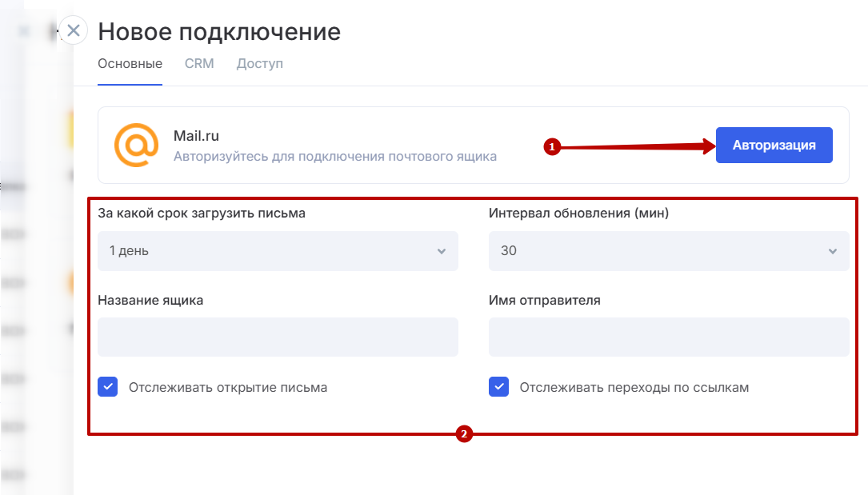Switch to the Основные tab

point(130,63)
